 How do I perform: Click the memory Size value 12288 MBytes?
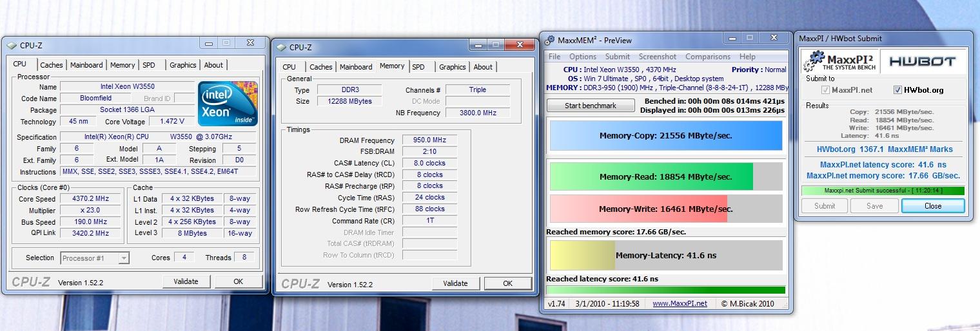pyautogui.click(x=348, y=101)
